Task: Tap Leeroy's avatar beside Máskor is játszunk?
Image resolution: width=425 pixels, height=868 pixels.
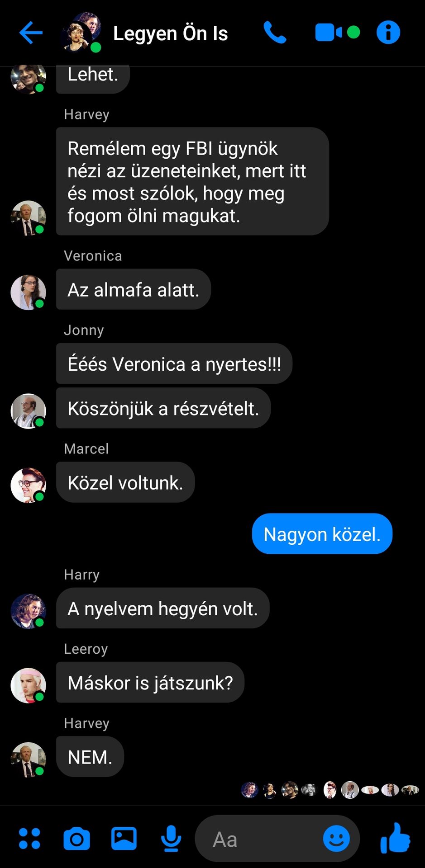Action: click(x=28, y=685)
